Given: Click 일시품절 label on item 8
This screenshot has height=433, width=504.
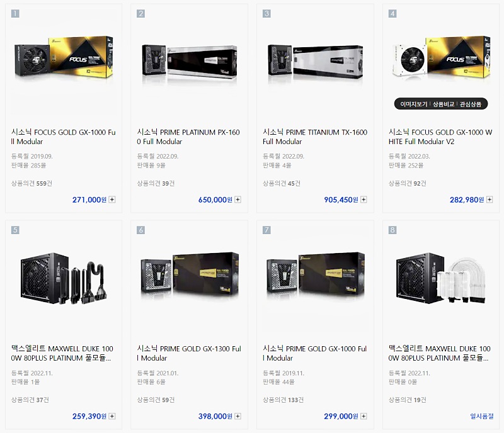Looking at the screenshot, I should (481, 416).
